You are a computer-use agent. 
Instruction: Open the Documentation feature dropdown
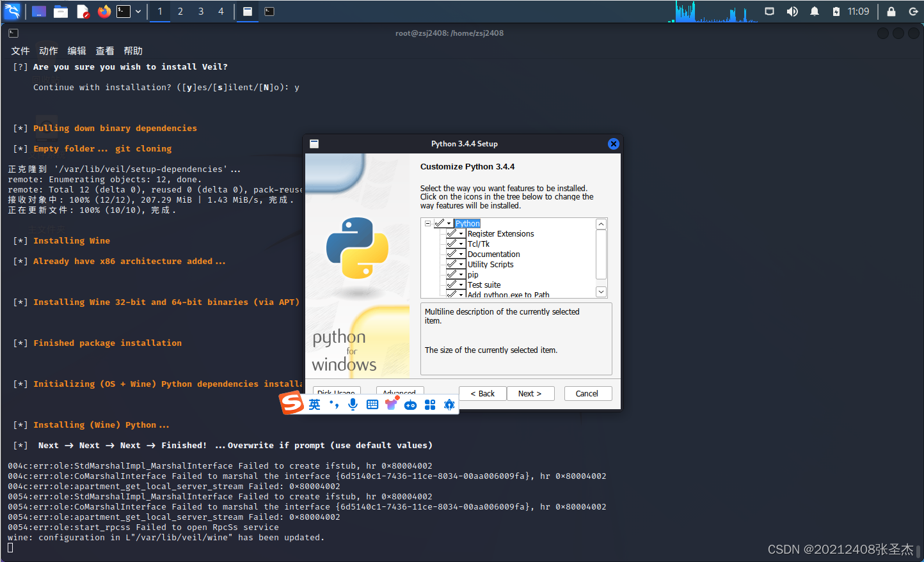click(456, 254)
